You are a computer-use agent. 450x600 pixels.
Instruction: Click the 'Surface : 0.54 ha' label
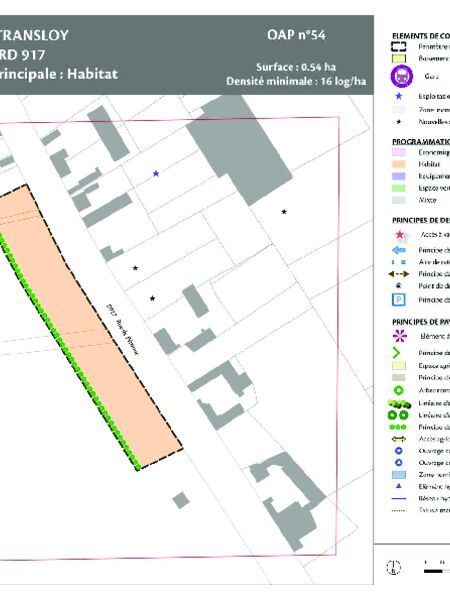click(296, 67)
